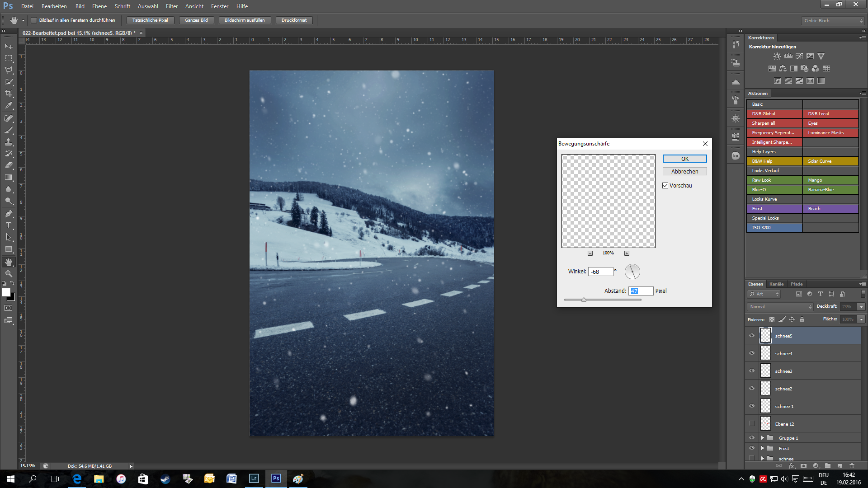Select the Move tool
The image size is (868, 488).
[x=9, y=47]
